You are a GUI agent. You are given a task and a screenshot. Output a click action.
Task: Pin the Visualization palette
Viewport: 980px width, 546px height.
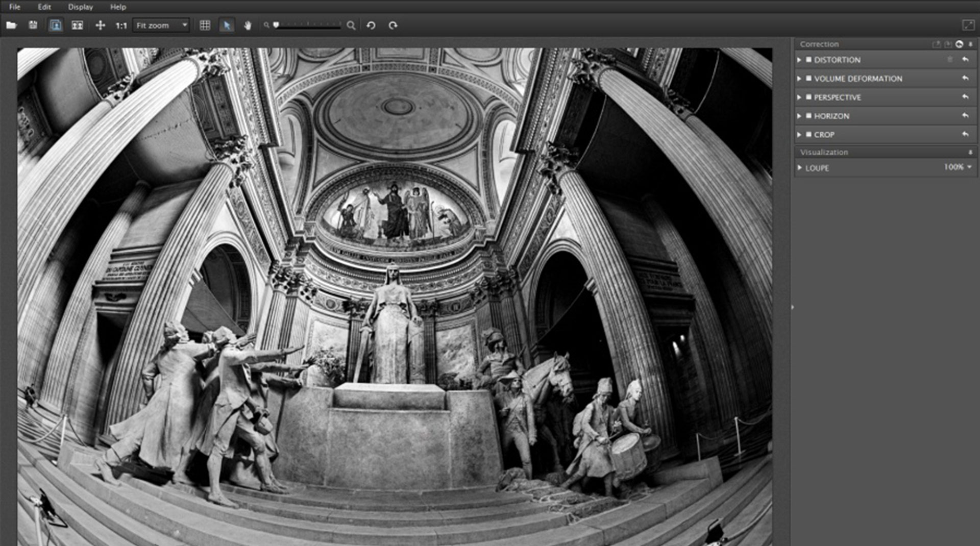click(x=970, y=152)
